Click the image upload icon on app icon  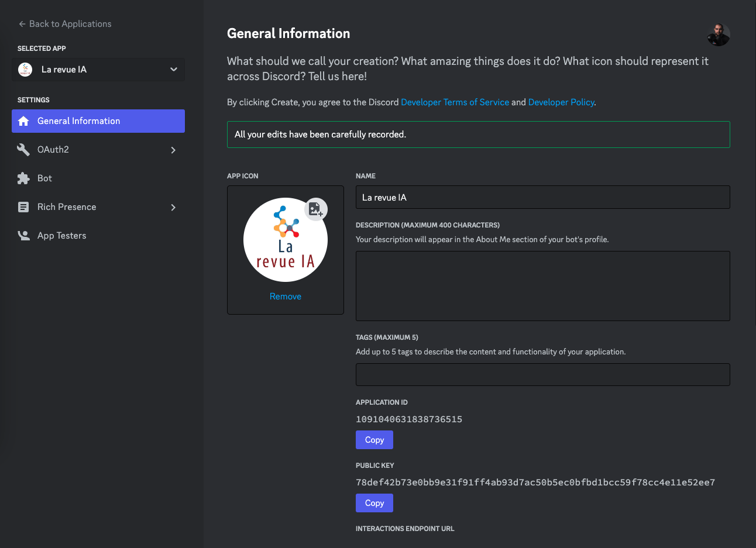[315, 209]
